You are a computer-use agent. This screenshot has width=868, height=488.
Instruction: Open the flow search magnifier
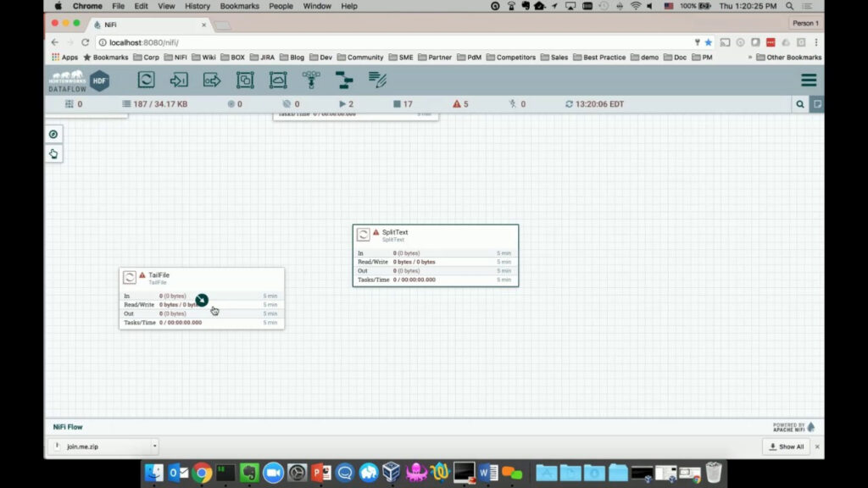pyautogui.click(x=800, y=104)
